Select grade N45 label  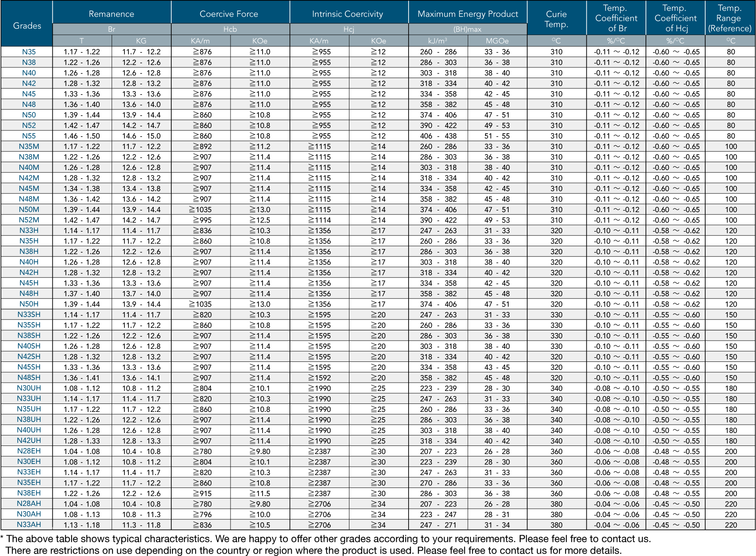(29, 94)
